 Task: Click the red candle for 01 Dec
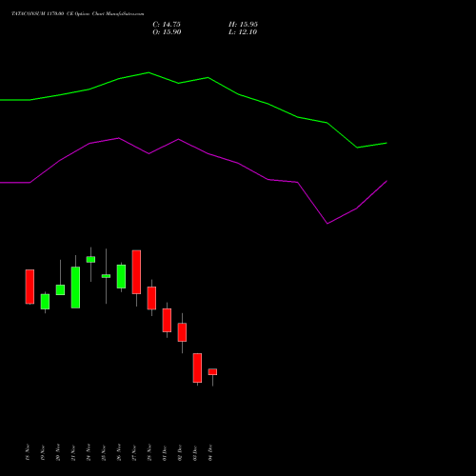click(x=167, y=320)
